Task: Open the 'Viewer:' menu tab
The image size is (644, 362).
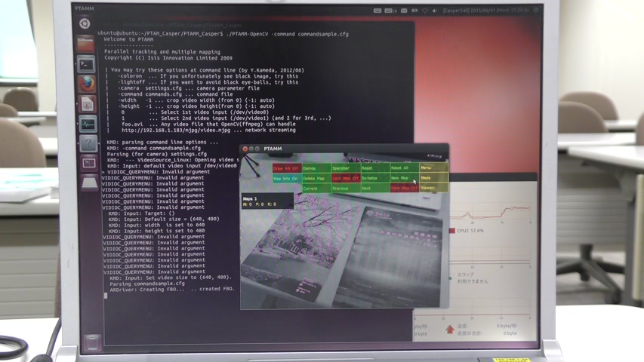Action: (x=433, y=188)
